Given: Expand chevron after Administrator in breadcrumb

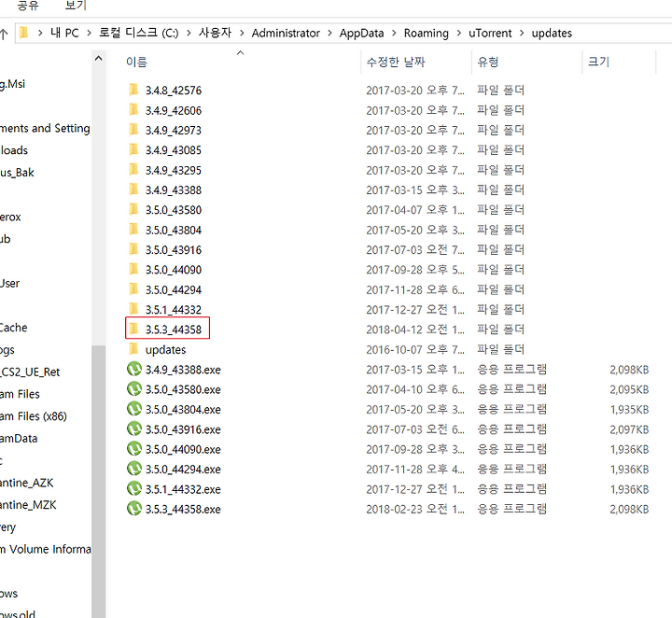Looking at the screenshot, I should tap(329, 33).
